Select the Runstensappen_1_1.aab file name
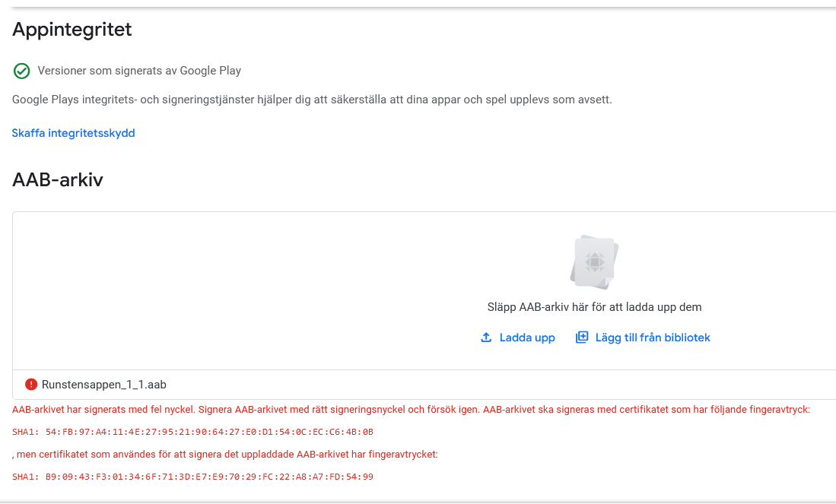836x504 pixels. point(104,385)
